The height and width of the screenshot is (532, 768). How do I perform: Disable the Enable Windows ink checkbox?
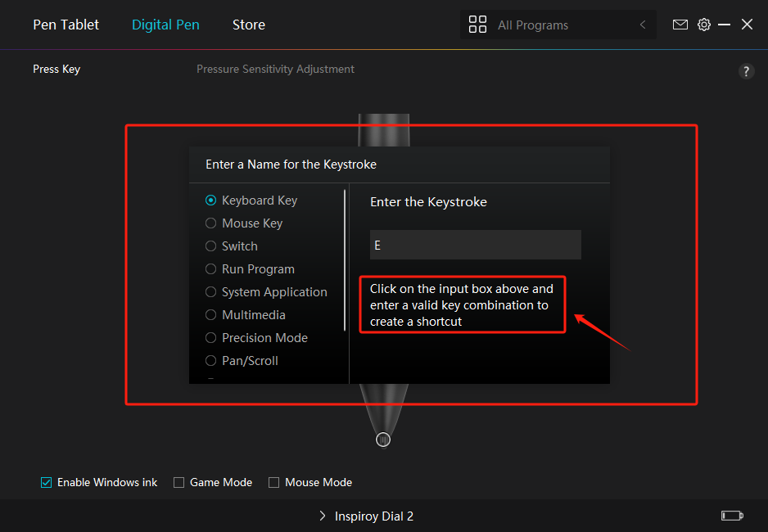tap(46, 483)
